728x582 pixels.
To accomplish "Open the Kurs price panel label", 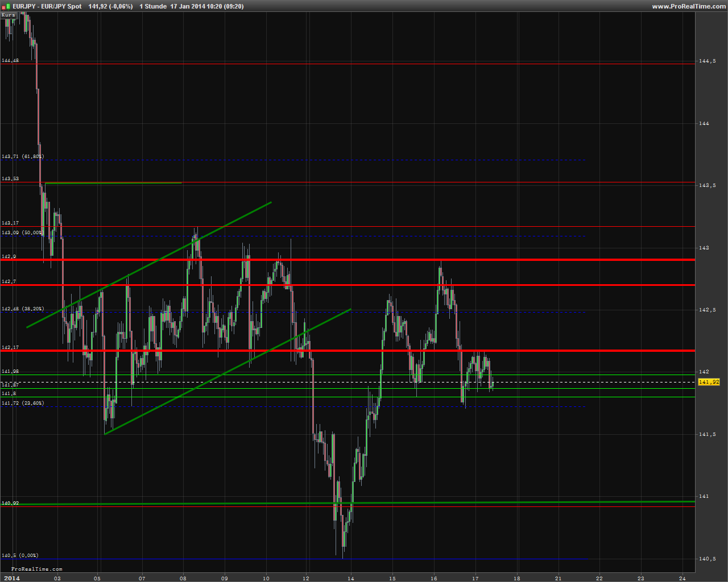I will [9, 15].
